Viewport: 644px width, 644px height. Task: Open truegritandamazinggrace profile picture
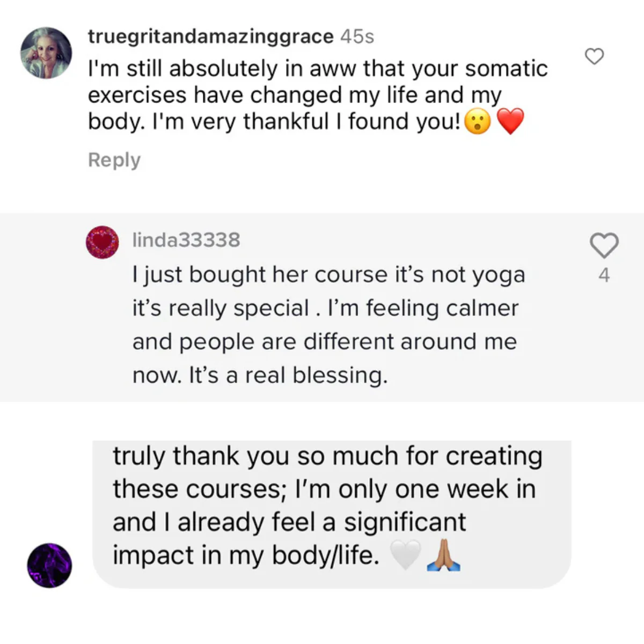46,53
